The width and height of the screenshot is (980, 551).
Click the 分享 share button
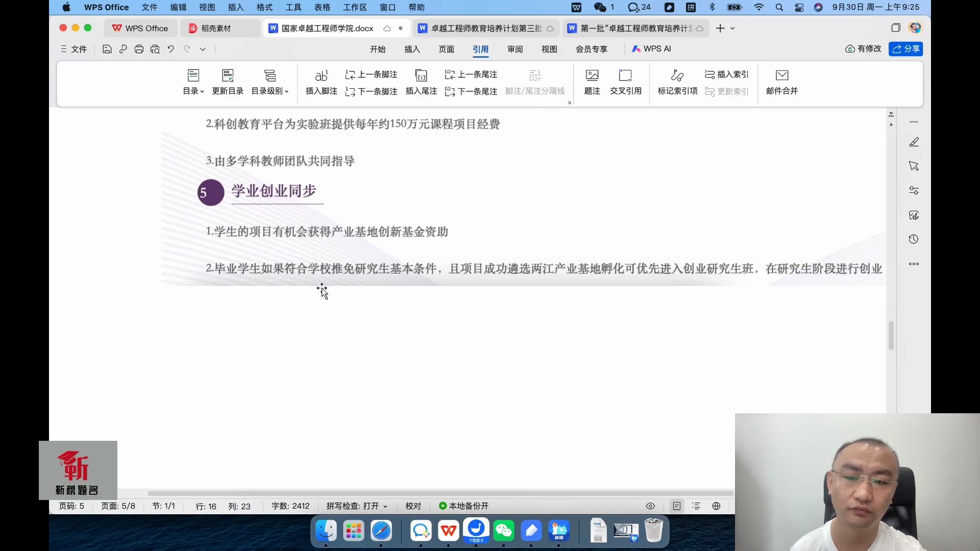[906, 49]
